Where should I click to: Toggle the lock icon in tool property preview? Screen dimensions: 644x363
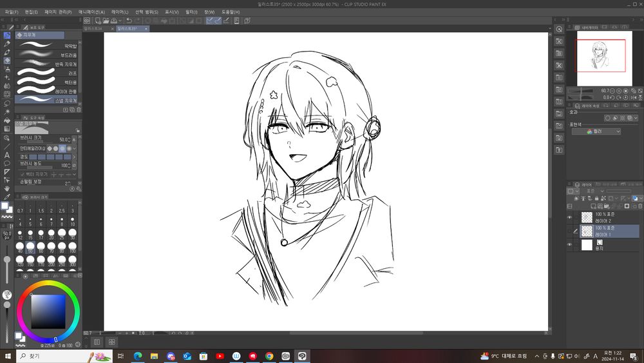pos(78,130)
